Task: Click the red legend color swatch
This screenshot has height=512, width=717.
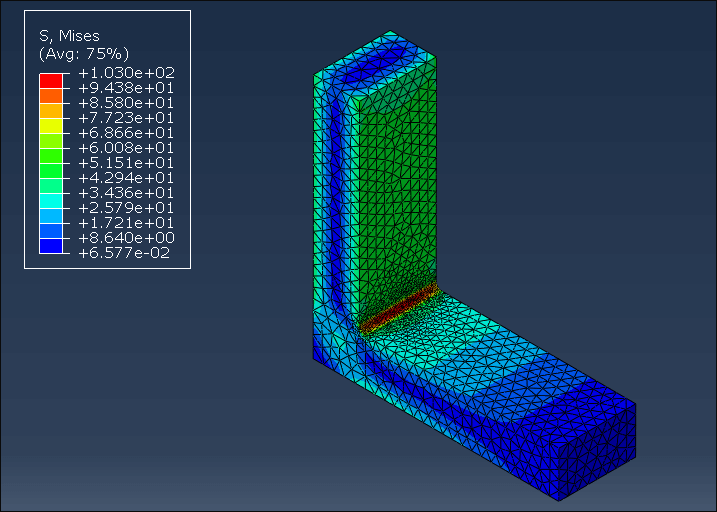Action: click(51, 81)
